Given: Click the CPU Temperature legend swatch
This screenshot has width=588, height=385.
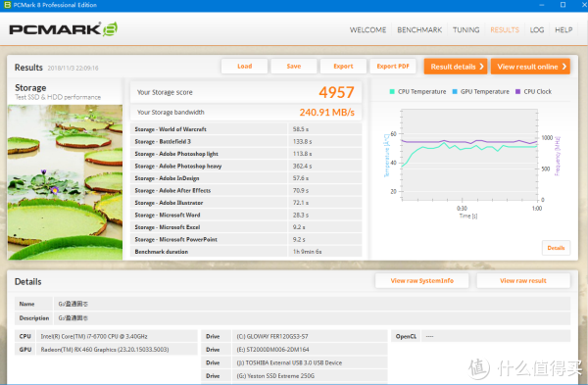Looking at the screenshot, I should click(x=392, y=91).
